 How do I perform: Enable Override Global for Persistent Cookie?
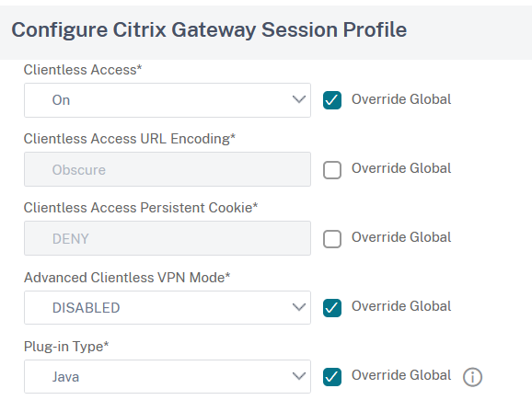click(x=332, y=239)
